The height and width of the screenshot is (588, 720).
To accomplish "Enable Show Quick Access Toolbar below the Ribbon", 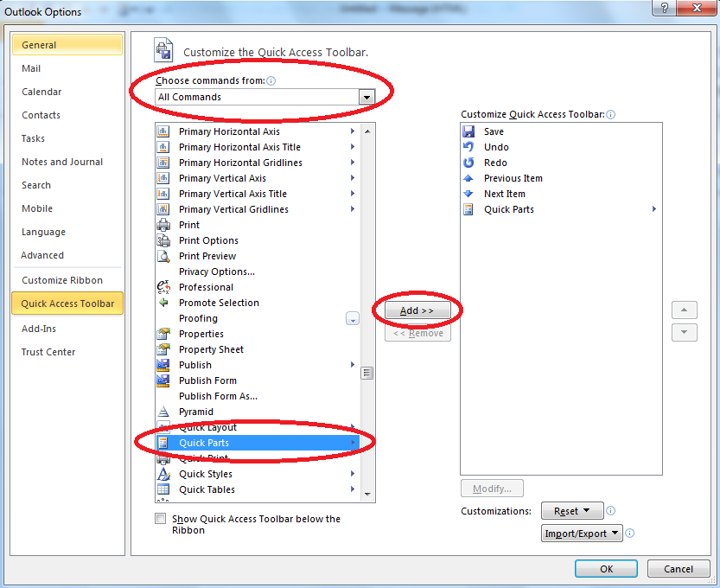I will (160, 518).
